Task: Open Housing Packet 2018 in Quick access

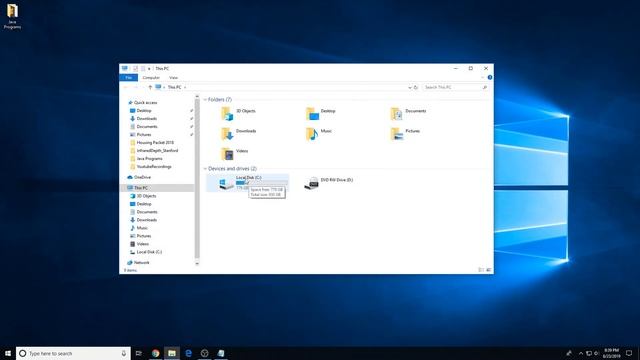Action: (x=155, y=142)
